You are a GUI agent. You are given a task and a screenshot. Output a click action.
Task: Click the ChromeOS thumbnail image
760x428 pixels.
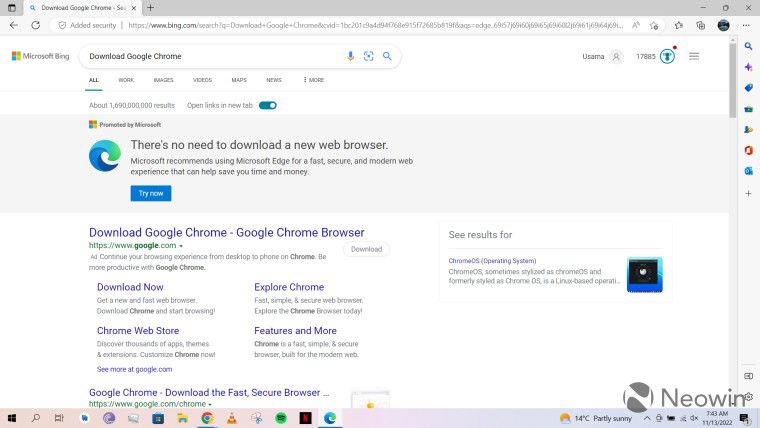[x=644, y=275]
